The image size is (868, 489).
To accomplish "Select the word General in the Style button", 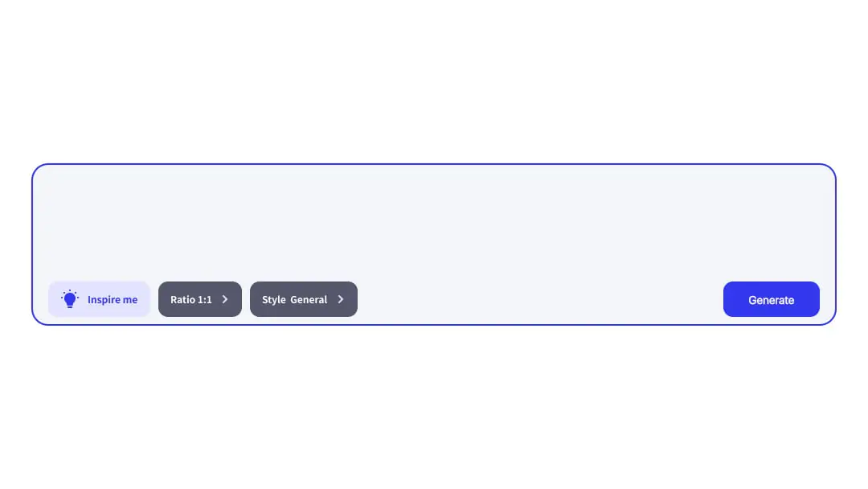I will (x=309, y=300).
